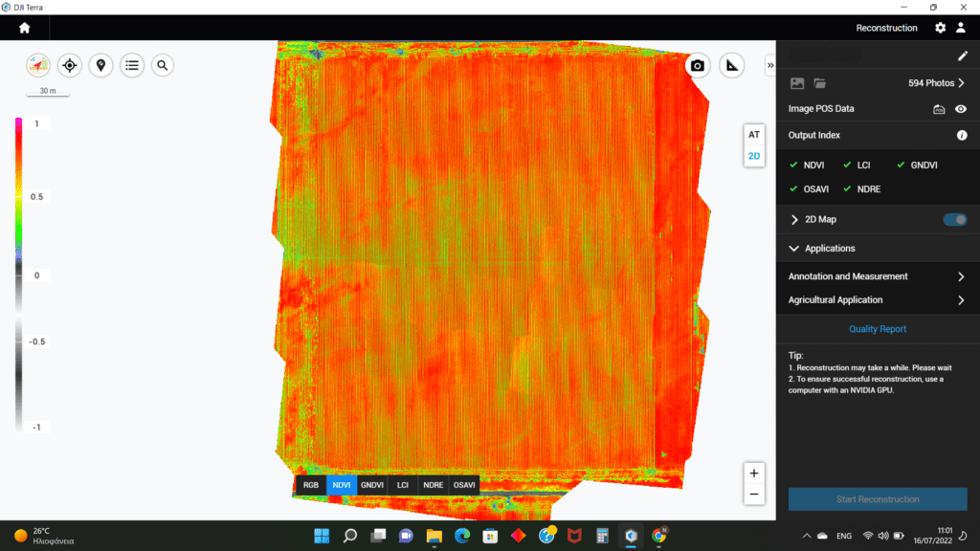980x551 pixels.
Task: Toggle Image POS Data visibility eye
Action: [x=961, y=109]
